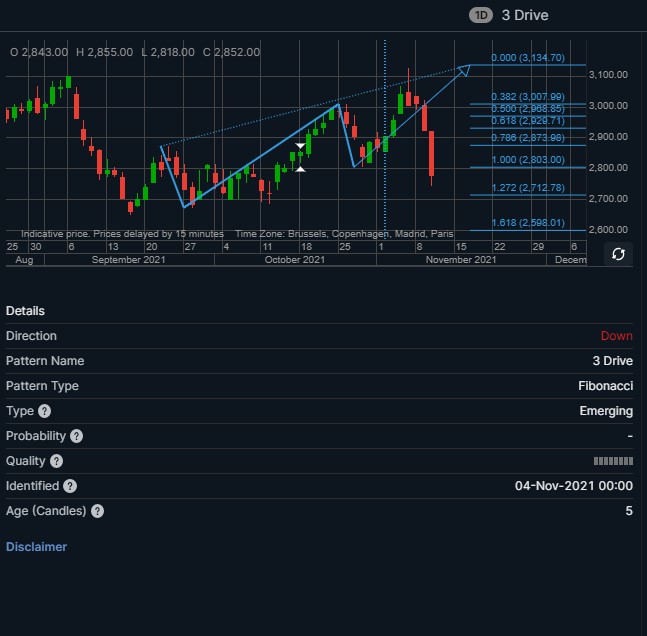Open the Disclaimer link
Viewport: 647px width, 636px height.
[x=36, y=547]
